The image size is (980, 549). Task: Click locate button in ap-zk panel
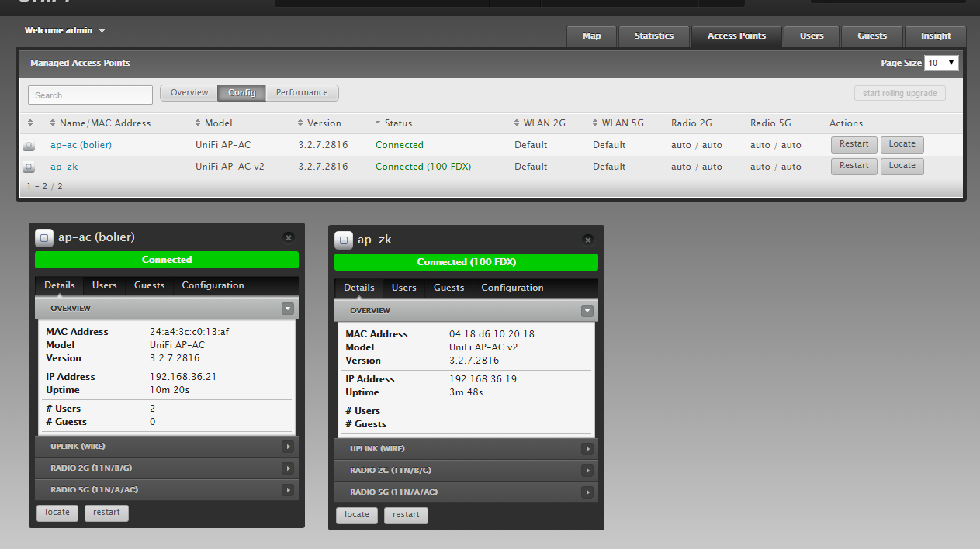click(357, 515)
